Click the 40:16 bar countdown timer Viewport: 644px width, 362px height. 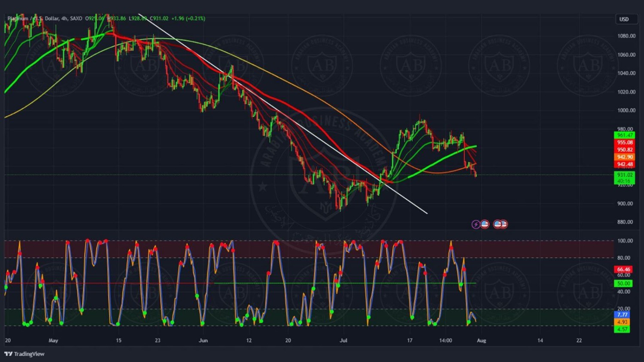tap(625, 181)
